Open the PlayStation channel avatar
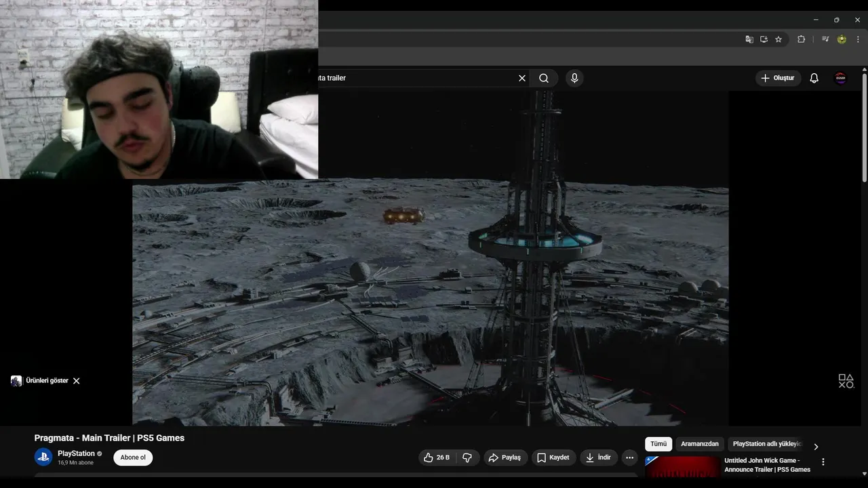The height and width of the screenshot is (488, 868). point(43,457)
